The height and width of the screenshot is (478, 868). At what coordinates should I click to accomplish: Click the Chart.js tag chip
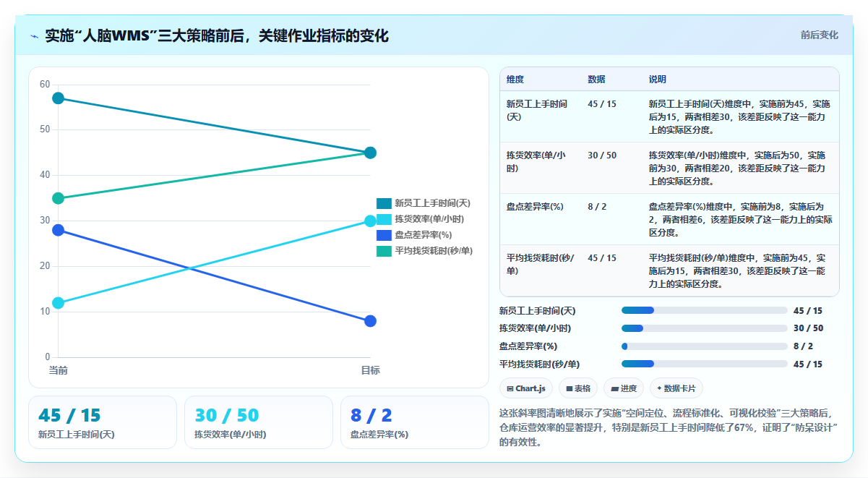(526, 388)
